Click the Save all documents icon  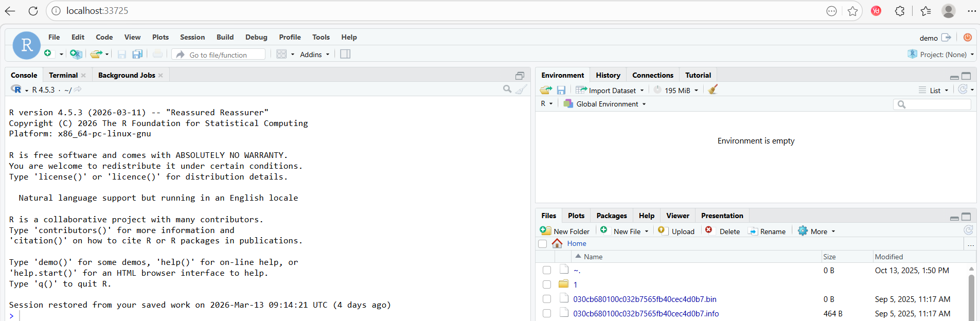tap(137, 54)
